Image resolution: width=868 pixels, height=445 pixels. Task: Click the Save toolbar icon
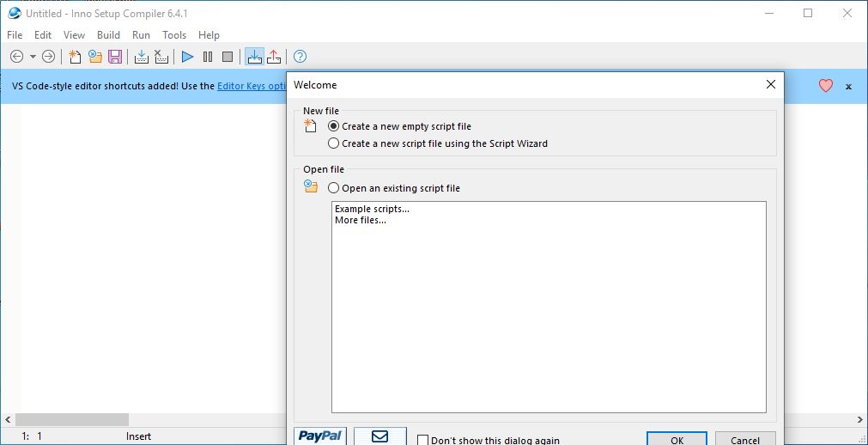tap(114, 57)
